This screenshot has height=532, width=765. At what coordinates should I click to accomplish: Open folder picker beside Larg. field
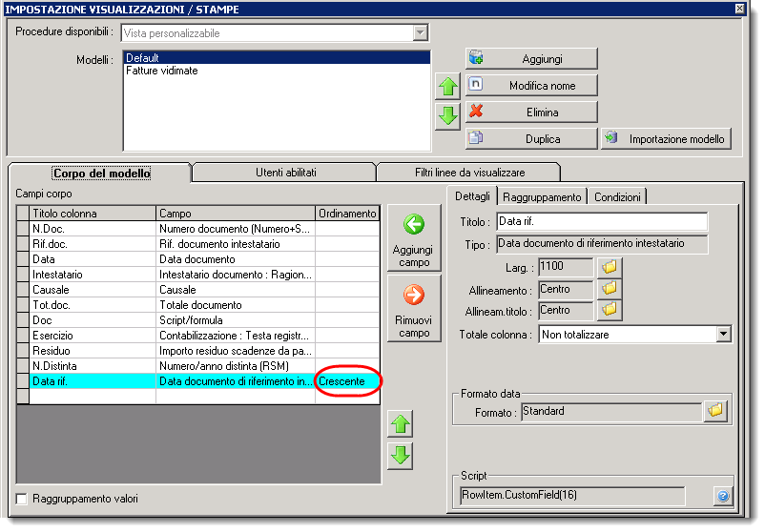point(610,267)
